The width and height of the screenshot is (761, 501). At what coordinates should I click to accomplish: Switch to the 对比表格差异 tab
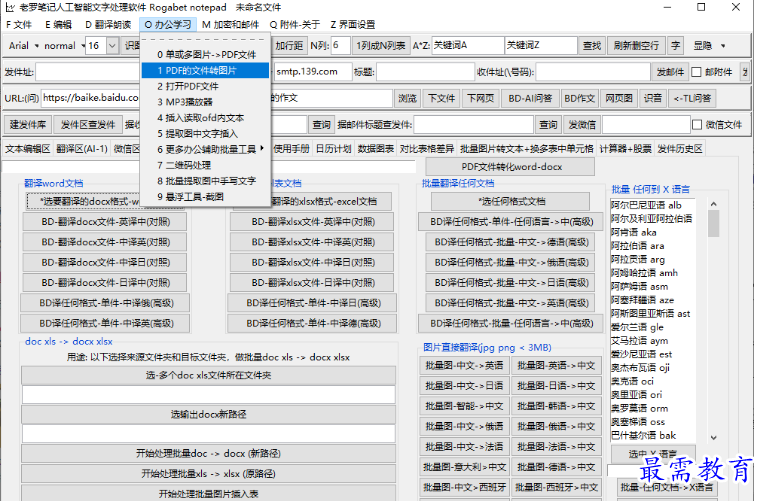(427, 149)
